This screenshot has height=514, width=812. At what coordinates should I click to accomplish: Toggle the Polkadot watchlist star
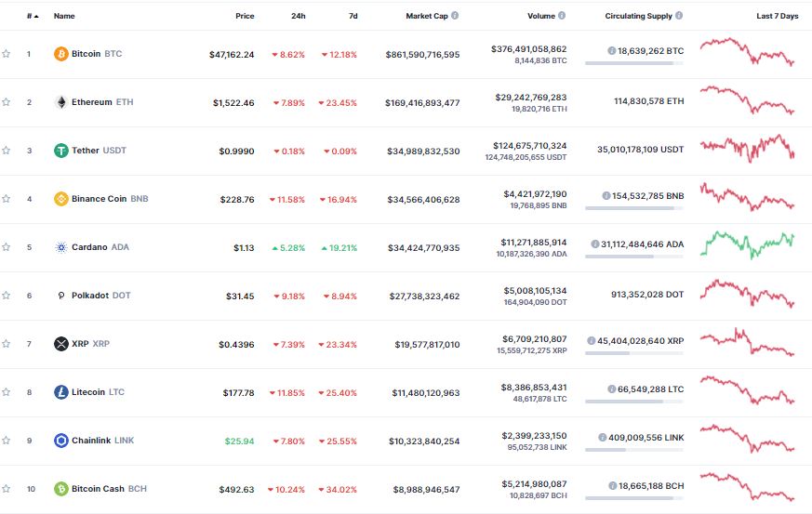[7, 296]
